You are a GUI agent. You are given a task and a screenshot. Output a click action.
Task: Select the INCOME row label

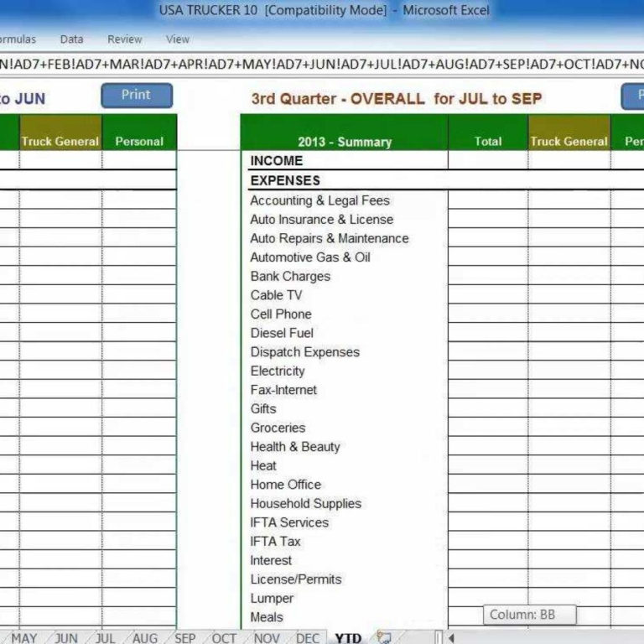coord(277,161)
